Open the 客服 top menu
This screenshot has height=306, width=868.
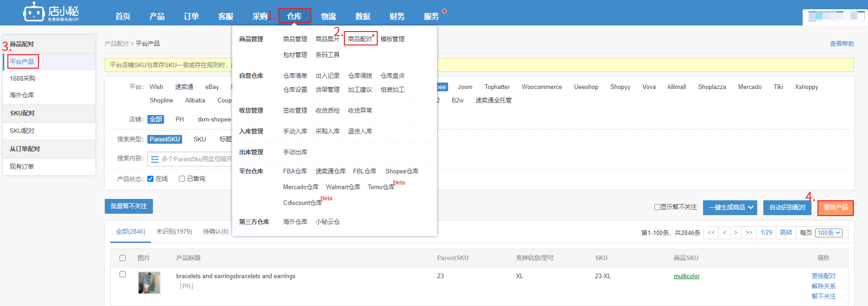click(x=226, y=16)
